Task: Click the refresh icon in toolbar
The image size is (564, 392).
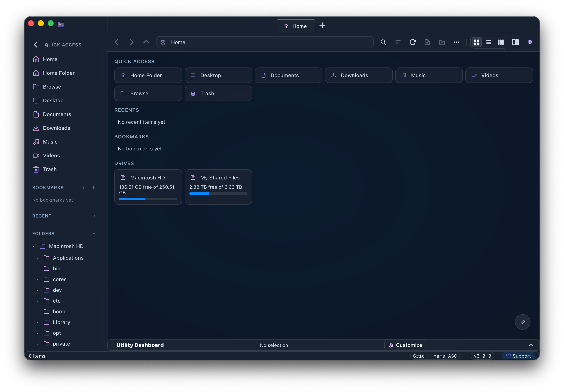Action: click(412, 42)
